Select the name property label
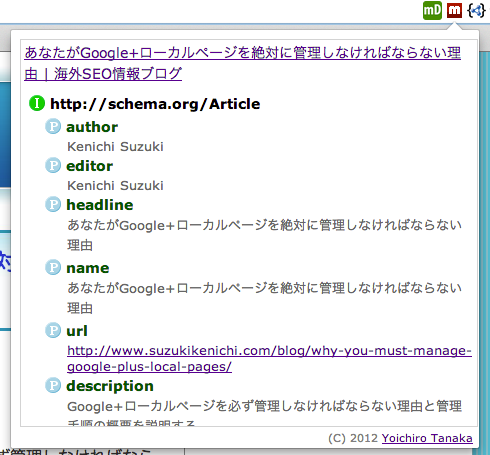Viewport: 490px width, 455px height. tap(88, 268)
